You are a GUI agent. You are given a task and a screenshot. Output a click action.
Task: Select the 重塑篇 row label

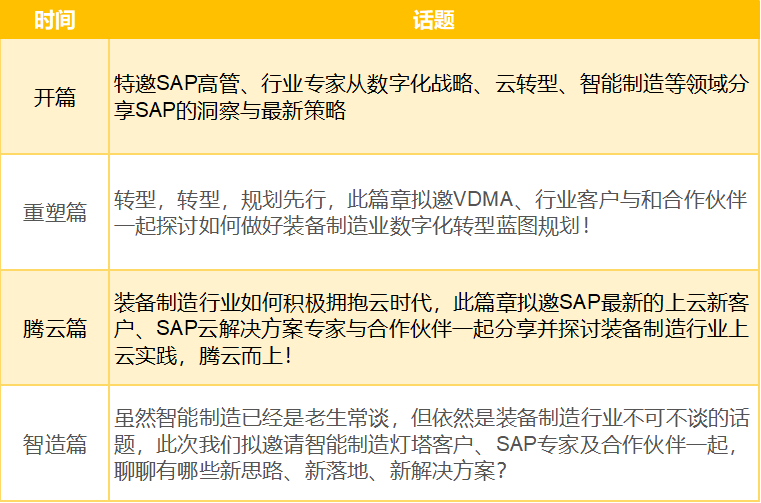pos(54,213)
